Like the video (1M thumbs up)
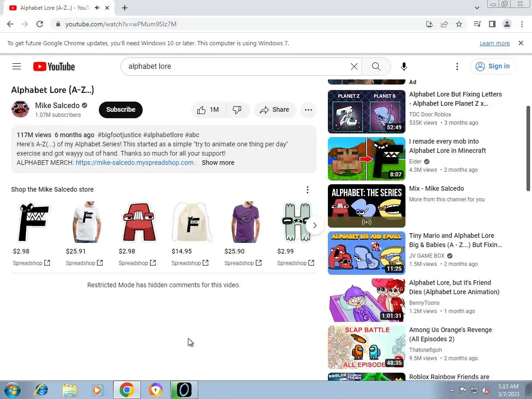The height and width of the screenshot is (399, 532). coord(208,110)
